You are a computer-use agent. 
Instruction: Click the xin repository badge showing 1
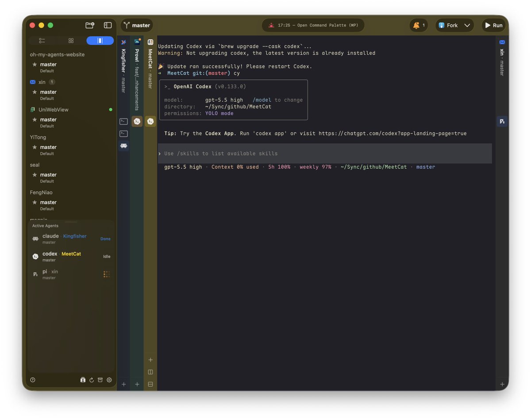tap(52, 82)
